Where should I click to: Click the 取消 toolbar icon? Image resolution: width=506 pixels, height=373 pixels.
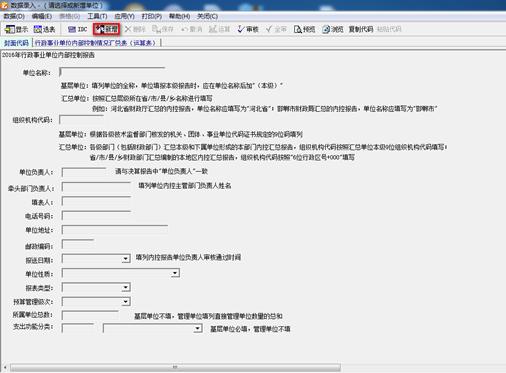(x=191, y=29)
